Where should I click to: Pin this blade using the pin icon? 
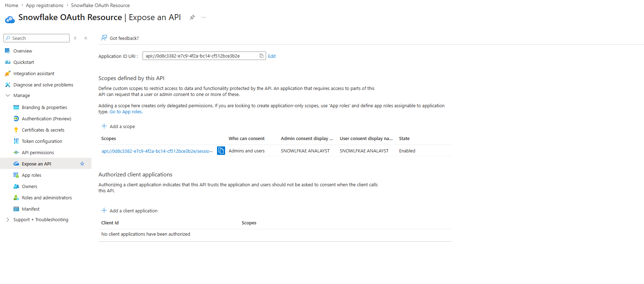pos(192,17)
